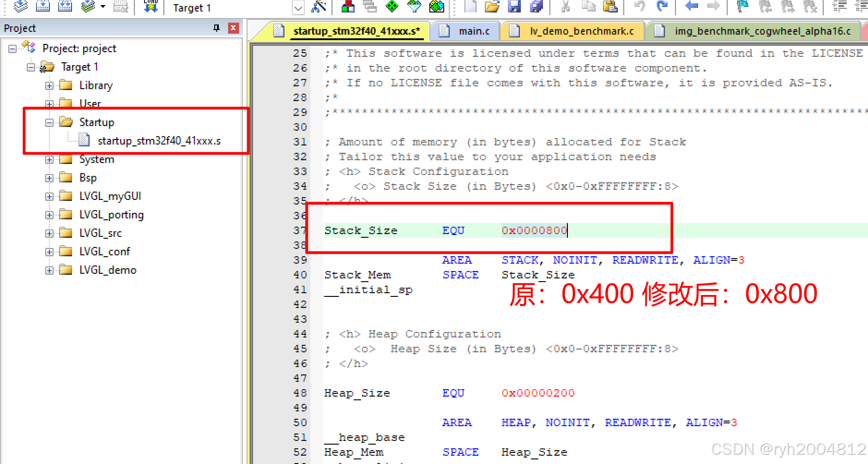Toggle the Project panel pin

216,28
